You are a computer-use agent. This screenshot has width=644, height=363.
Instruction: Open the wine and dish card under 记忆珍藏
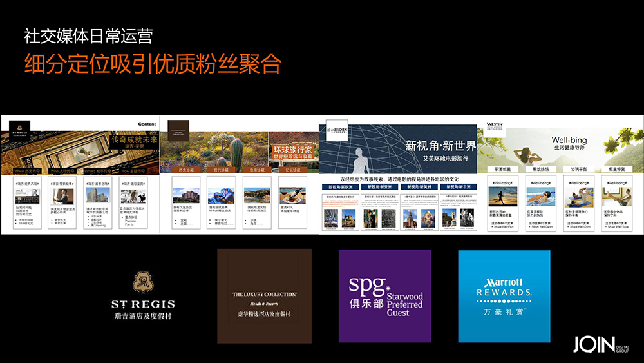point(292,202)
